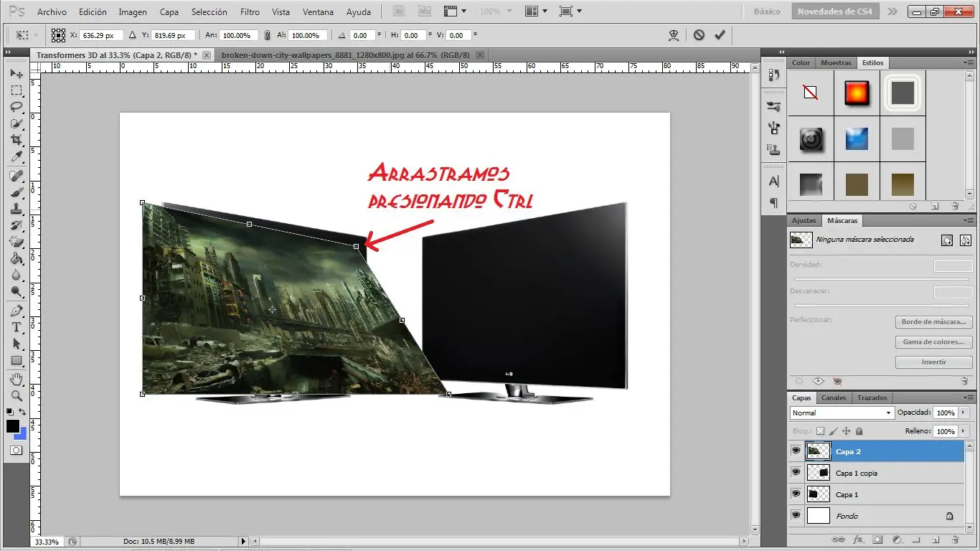The image size is (980, 551).
Task: Cancel the transform with the no-entry icon
Action: [x=699, y=34]
